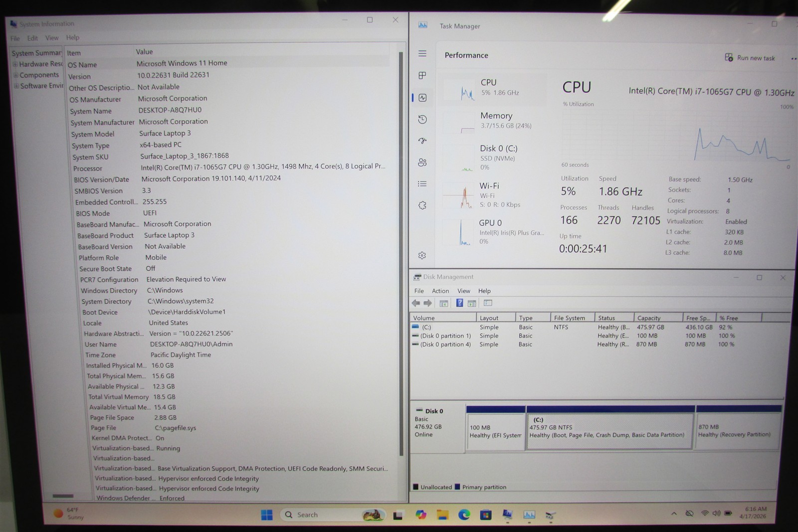Click Show/Hide Action Pane icon in Disk Management

tap(472, 303)
